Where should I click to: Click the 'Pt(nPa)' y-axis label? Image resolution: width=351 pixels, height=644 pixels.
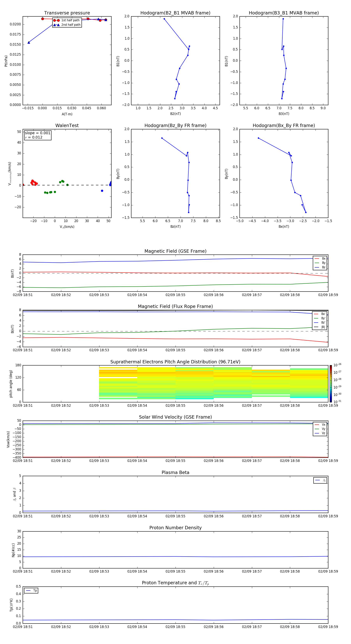[x=6, y=61]
